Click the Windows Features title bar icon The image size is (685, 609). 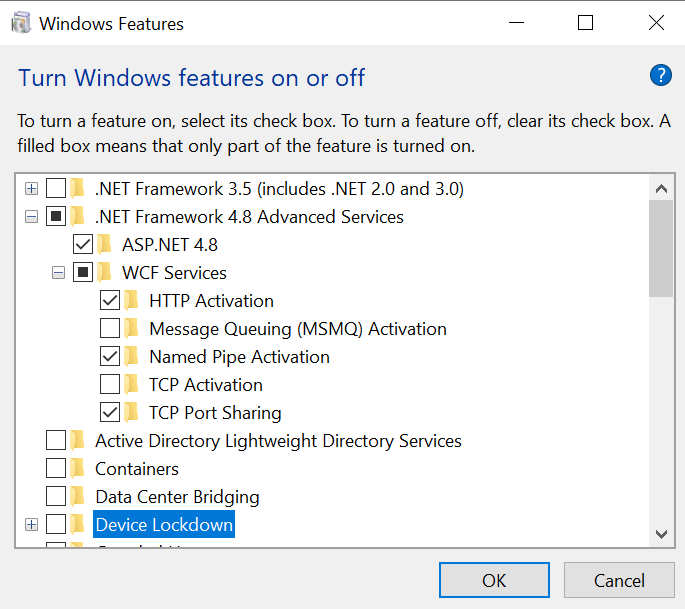pos(20,23)
